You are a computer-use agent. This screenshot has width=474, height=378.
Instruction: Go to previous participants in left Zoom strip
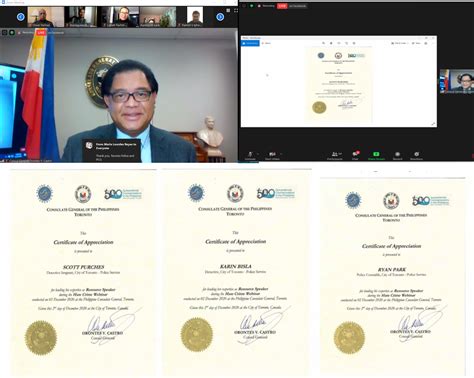[x=21, y=17]
